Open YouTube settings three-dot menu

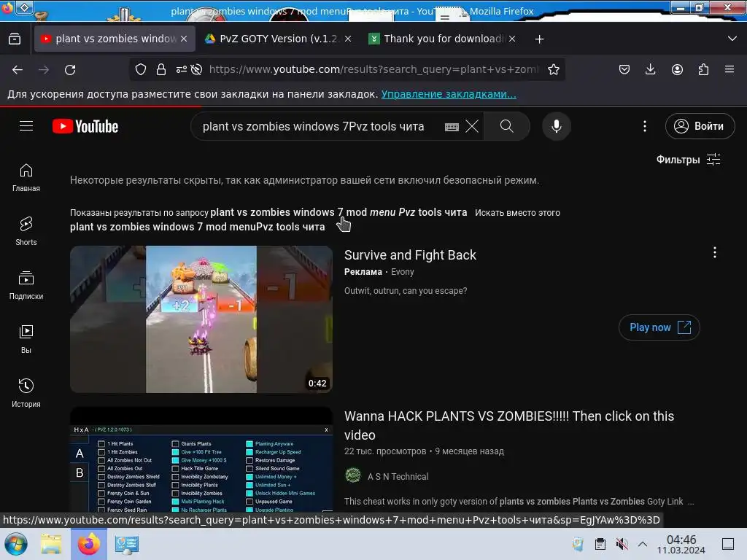pyautogui.click(x=645, y=126)
